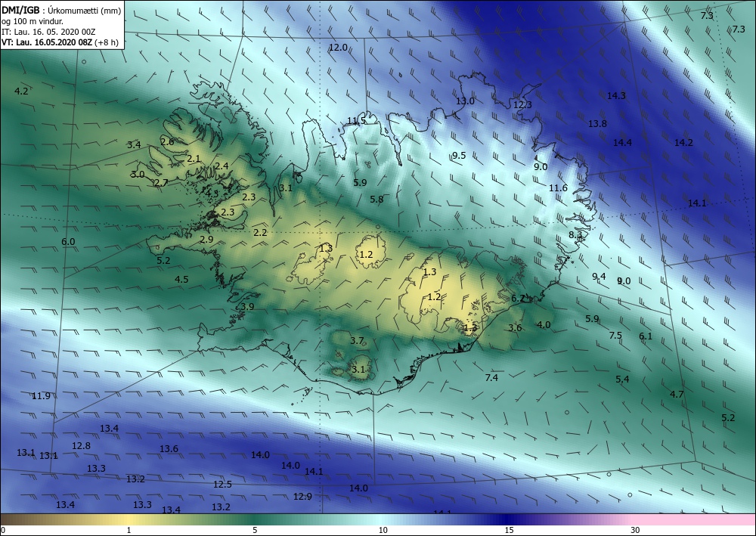
Task: Click the 12.9 value on the map
Action: coord(302,496)
